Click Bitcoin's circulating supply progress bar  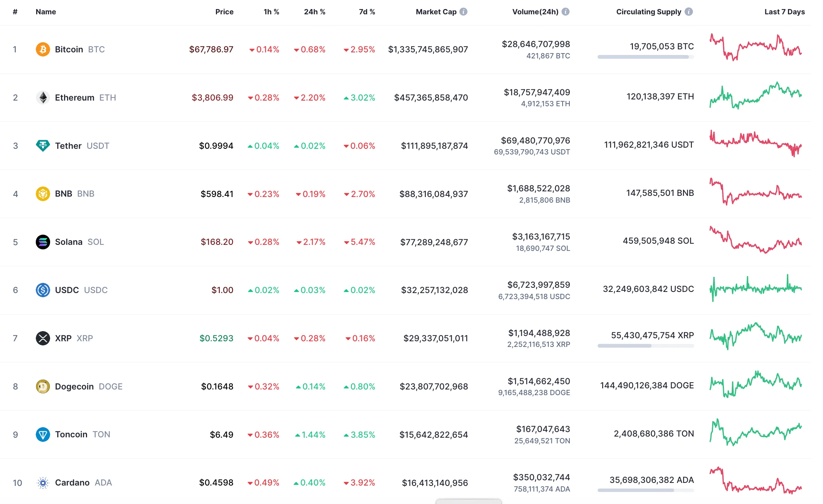point(645,57)
